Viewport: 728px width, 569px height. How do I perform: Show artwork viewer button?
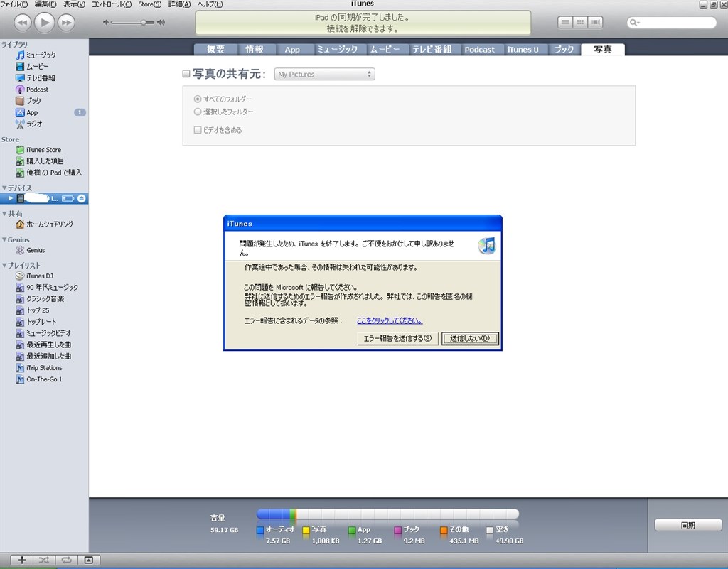tap(89, 560)
